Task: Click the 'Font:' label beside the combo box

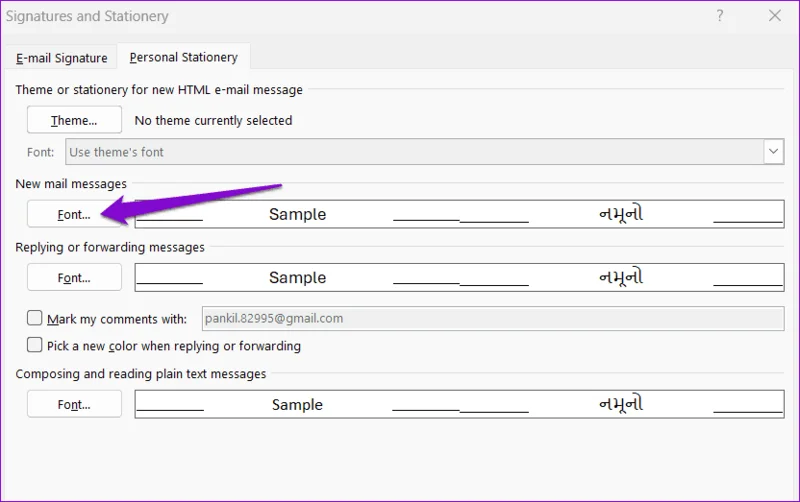Action: tap(40, 152)
